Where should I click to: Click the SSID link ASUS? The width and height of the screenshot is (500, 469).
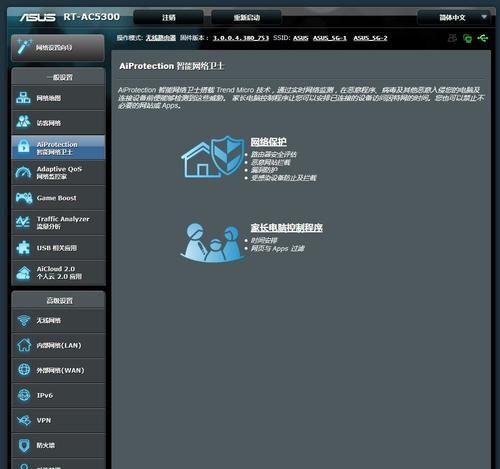pos(300,38)
